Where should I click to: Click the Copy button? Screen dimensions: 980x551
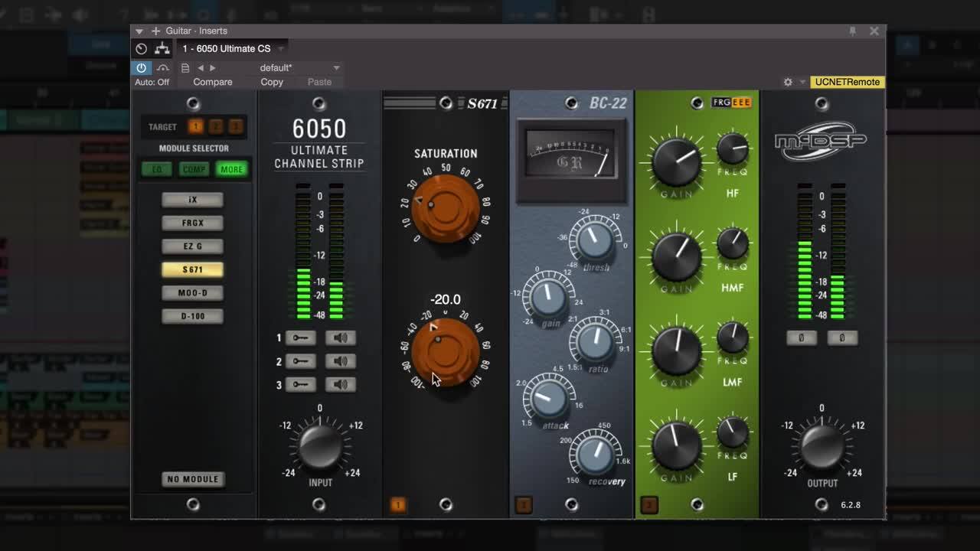pos(272,82)
